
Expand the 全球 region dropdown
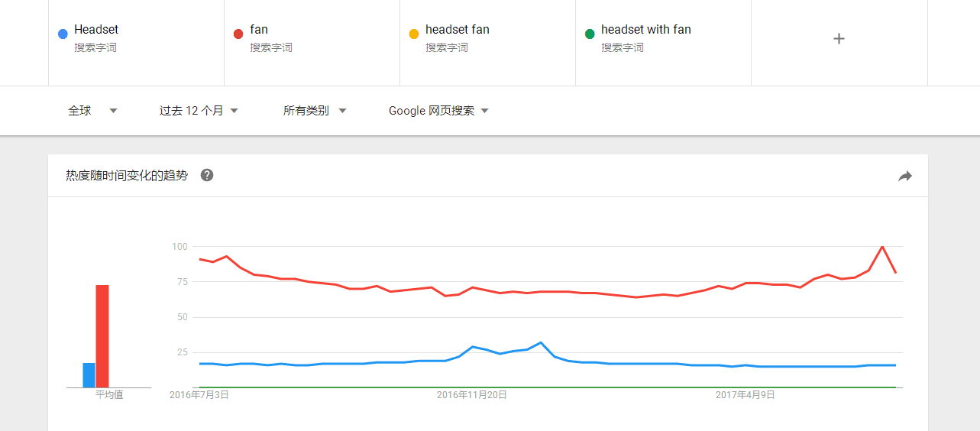pyautogui.click(x=92, y=111)
